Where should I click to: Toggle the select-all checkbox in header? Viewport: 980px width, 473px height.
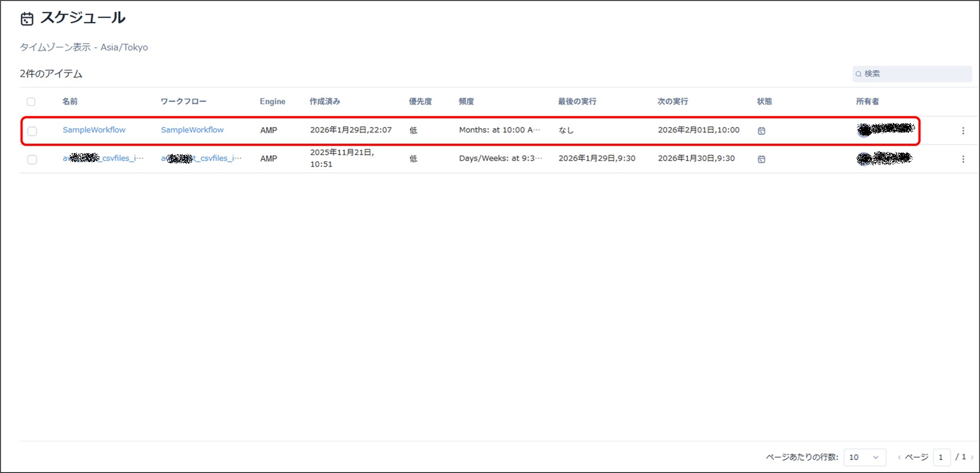point(31,102)
